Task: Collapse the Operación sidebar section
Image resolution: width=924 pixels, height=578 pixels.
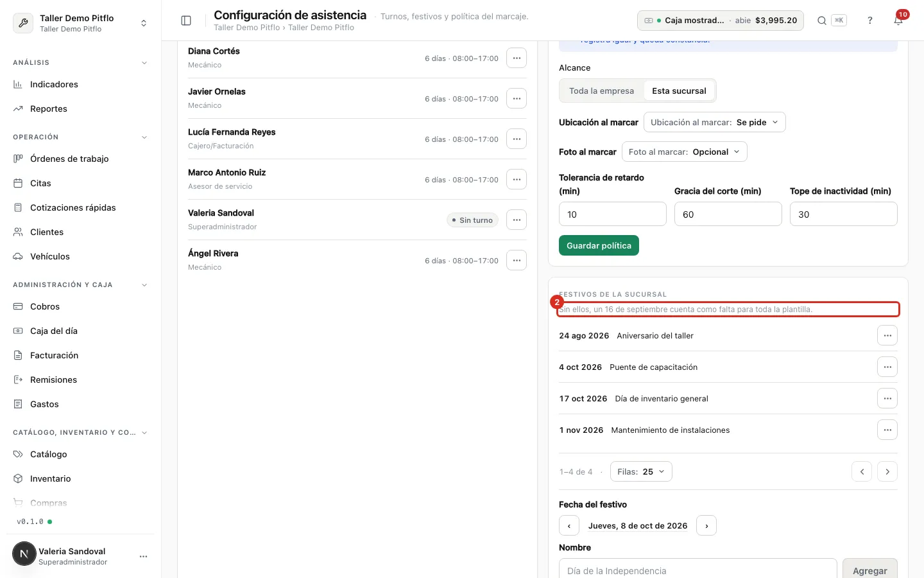Action: 144,137
